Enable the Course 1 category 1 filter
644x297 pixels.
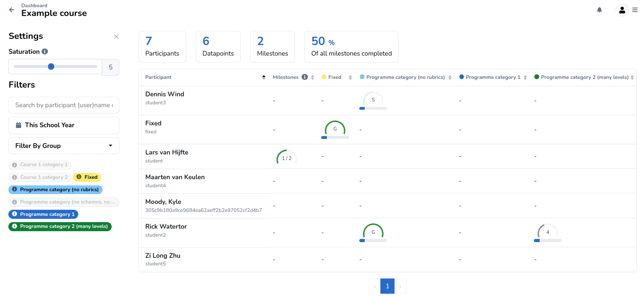[x=40, y=165]
